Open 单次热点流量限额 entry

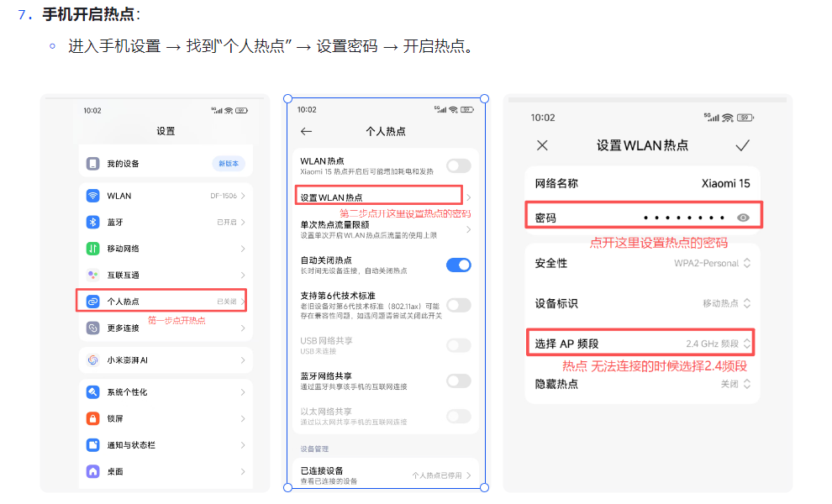(386, 229)
